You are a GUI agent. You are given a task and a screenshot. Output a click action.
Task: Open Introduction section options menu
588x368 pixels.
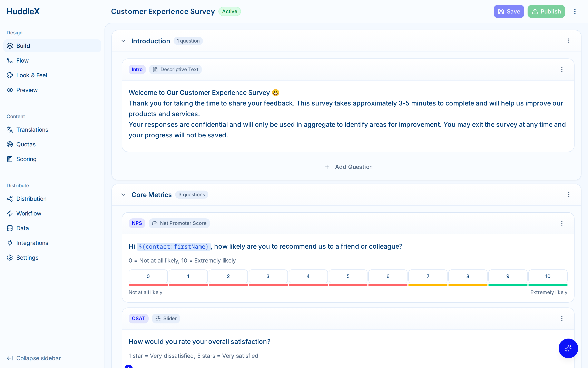569,41
